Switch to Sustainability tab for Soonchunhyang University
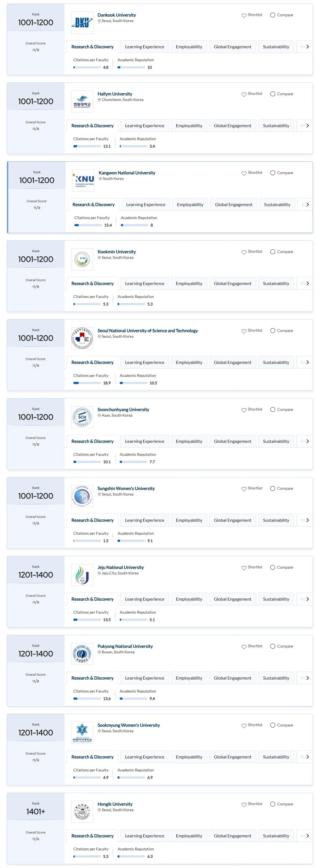Image resolution: width=316 pixels, height=868 pixels. [276, 441]
